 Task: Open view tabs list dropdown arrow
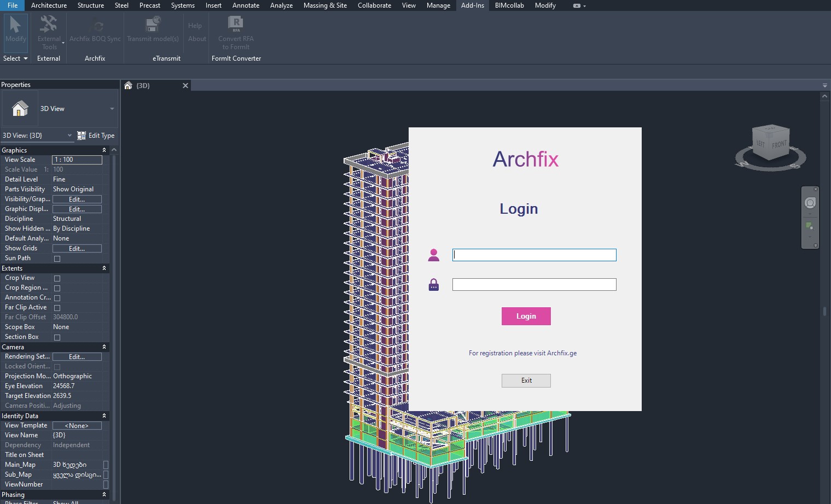825,85
